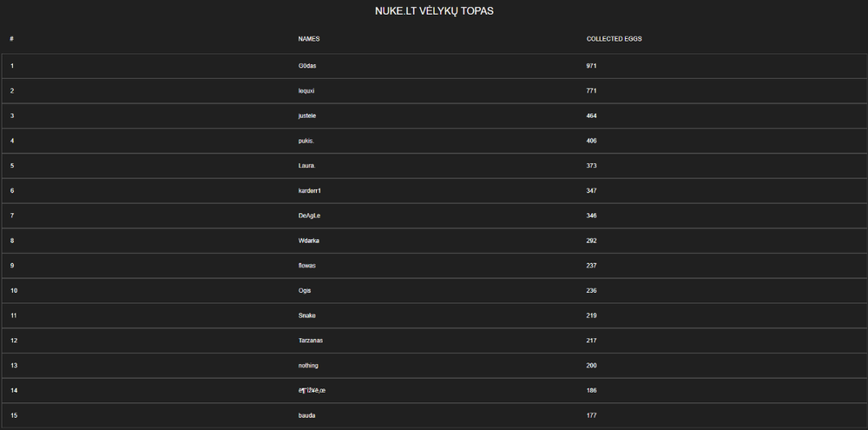
Task: Select the flowas name cell
Action: (307, 266)
